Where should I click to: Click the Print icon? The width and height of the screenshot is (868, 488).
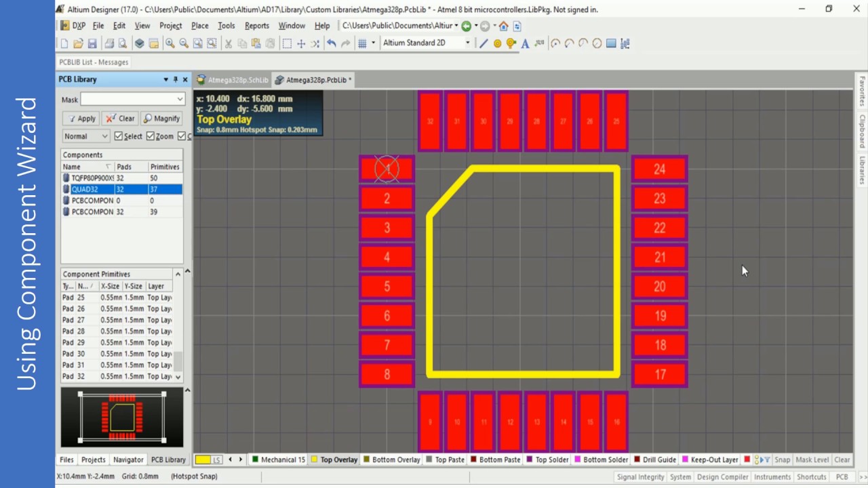click(109, 43)
